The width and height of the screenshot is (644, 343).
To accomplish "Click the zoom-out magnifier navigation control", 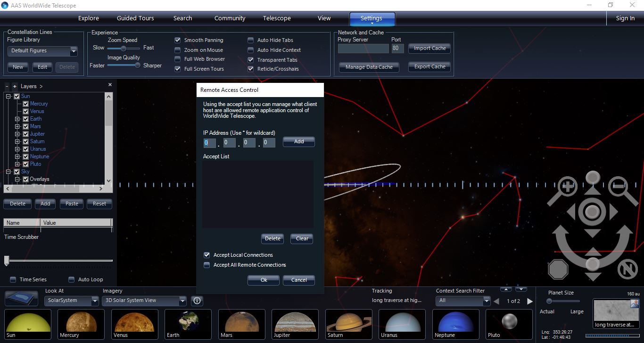I will pyautogui.click(x=619, y=187).
